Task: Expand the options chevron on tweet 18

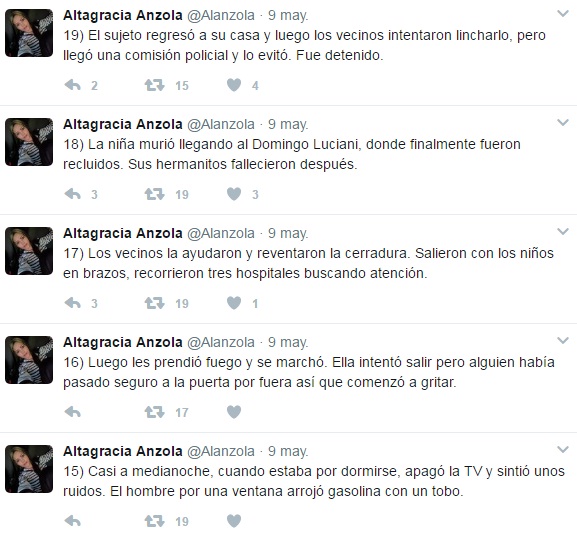Action: pyautogui.click(x=563, y=123)
